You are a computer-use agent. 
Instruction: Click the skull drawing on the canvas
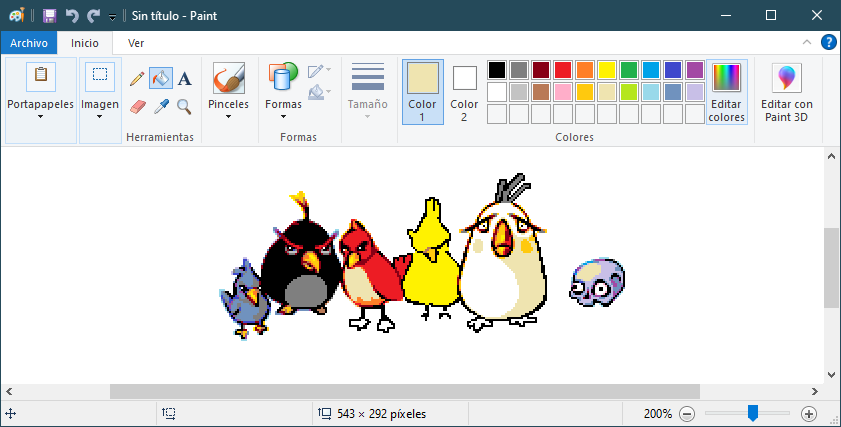pos(597,282)
